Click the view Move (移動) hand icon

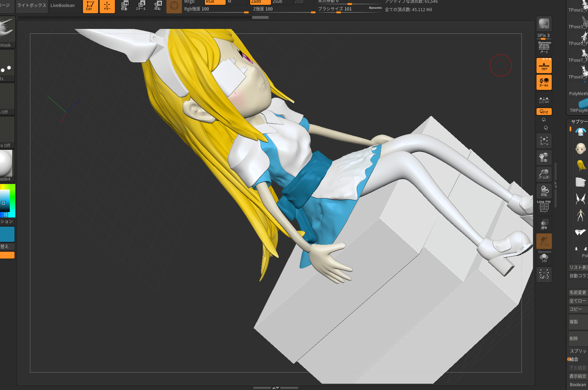pos(544,158)
